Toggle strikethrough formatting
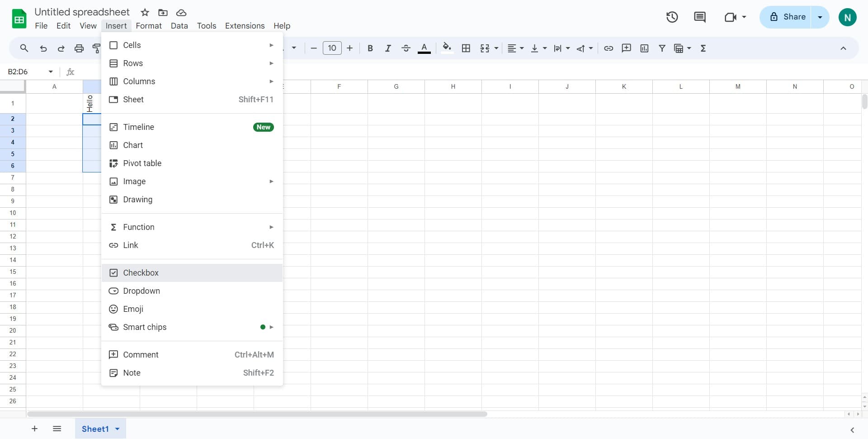The image size is (868, 439). pyautogui.click(x=406, y=48)
